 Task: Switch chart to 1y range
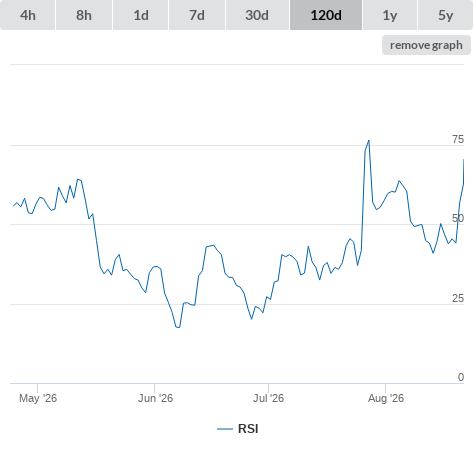click(x=390, y=15)
